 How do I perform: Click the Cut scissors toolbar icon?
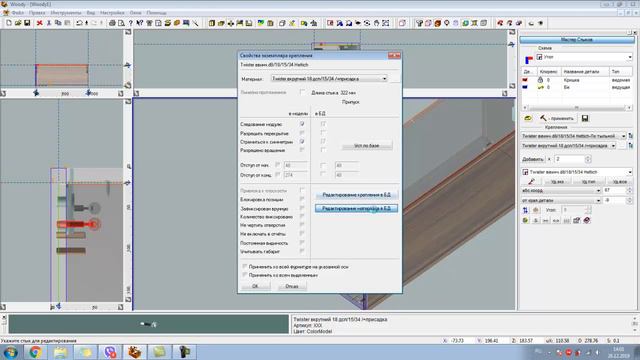49,23
